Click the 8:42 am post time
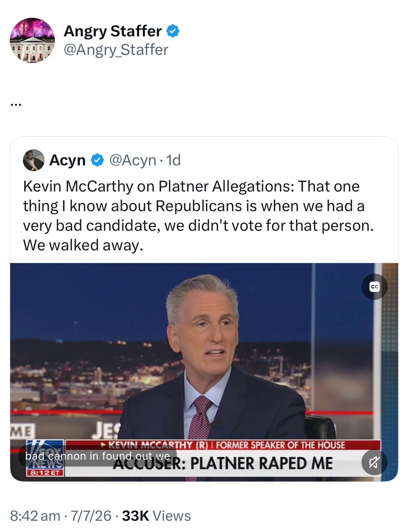This screenshot has width=408, height=532. click(35, 516)
